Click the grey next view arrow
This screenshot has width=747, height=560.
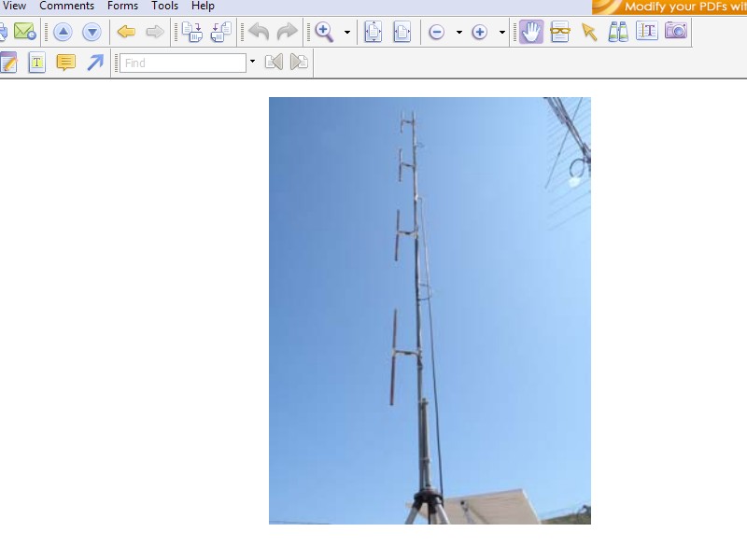click(154, 32)
